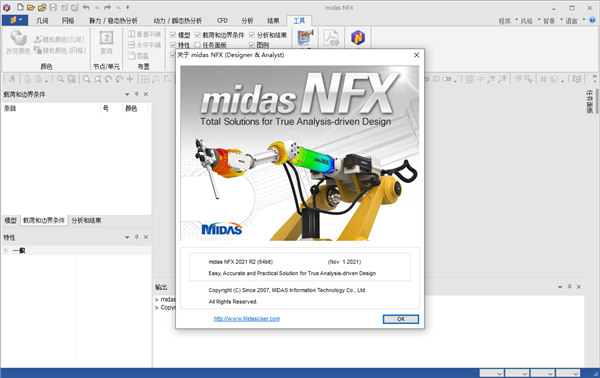Click the plus-shaped pan icon in view toolbar
The height and width of the screenshot is (378, 600).
click(x=130, y=79)
